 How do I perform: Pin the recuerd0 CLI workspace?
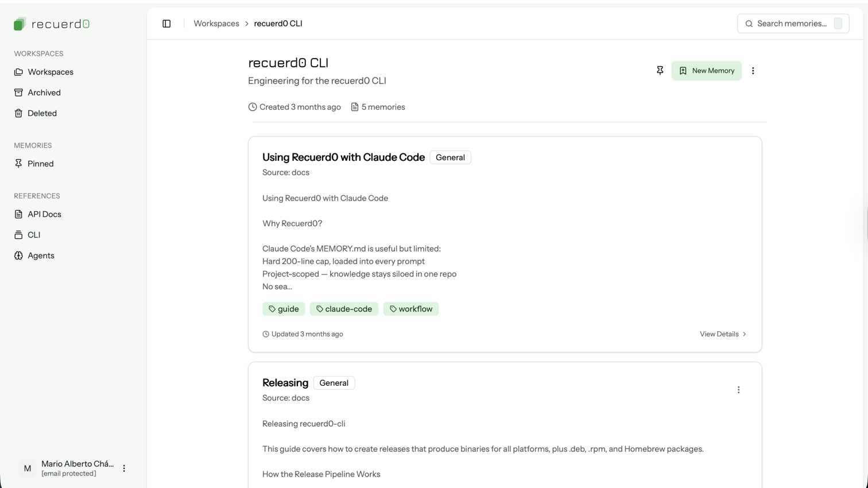tap(660, 71)
